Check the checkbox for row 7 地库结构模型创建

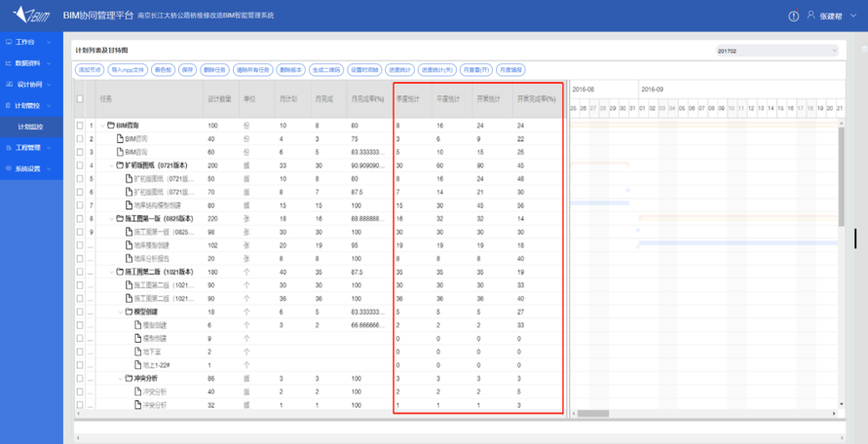pos(80,205)
